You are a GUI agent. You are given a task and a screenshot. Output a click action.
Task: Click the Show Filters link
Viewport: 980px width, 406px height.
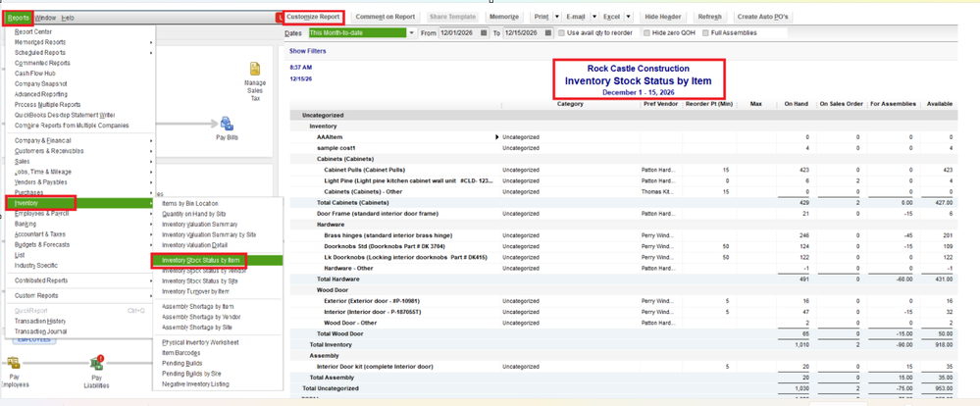(307, 50)
